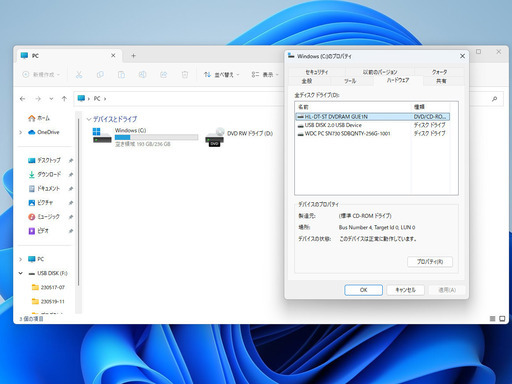Switch to クォータ tab in properties

pos(439,72)
